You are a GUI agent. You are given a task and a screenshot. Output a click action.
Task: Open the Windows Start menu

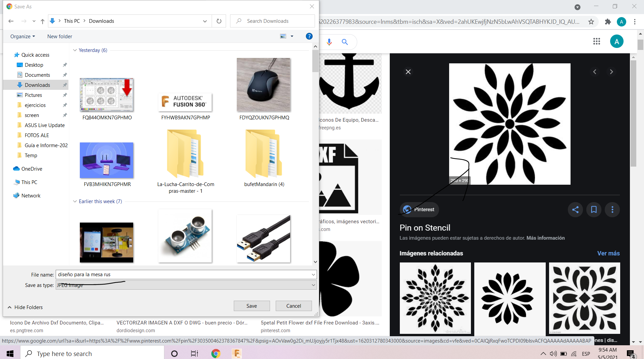[10, 354]
